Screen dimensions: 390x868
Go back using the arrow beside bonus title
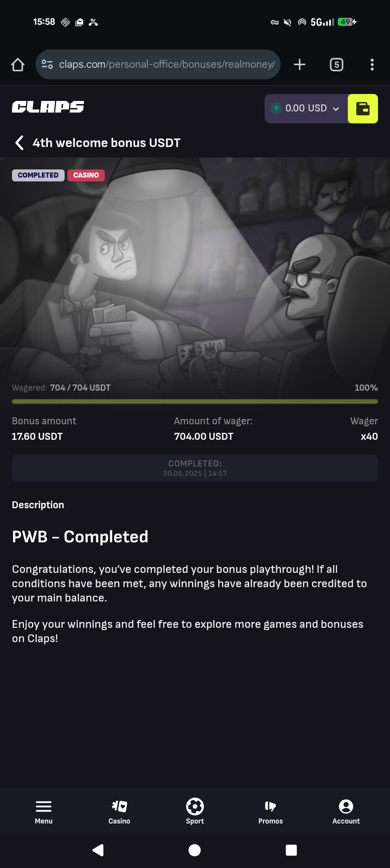(x=19, y=143)
